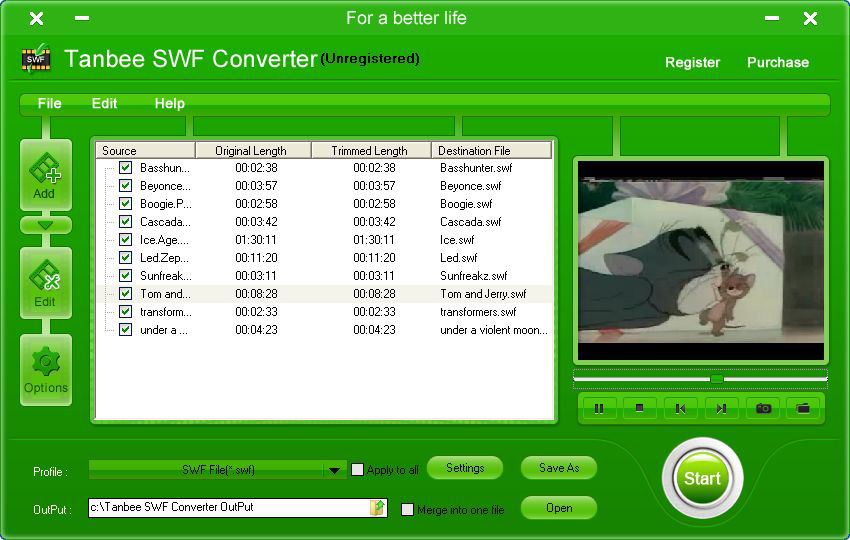Open the Edit video tool in sidebar
850x540 pixels.
(x=46, y=283)
